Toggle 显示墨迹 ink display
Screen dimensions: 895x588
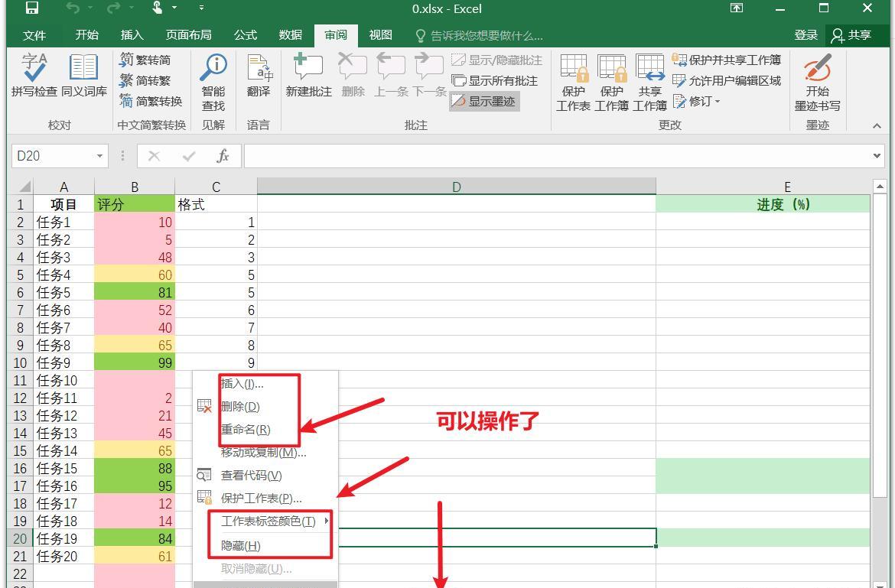click(x=484, y=101)
